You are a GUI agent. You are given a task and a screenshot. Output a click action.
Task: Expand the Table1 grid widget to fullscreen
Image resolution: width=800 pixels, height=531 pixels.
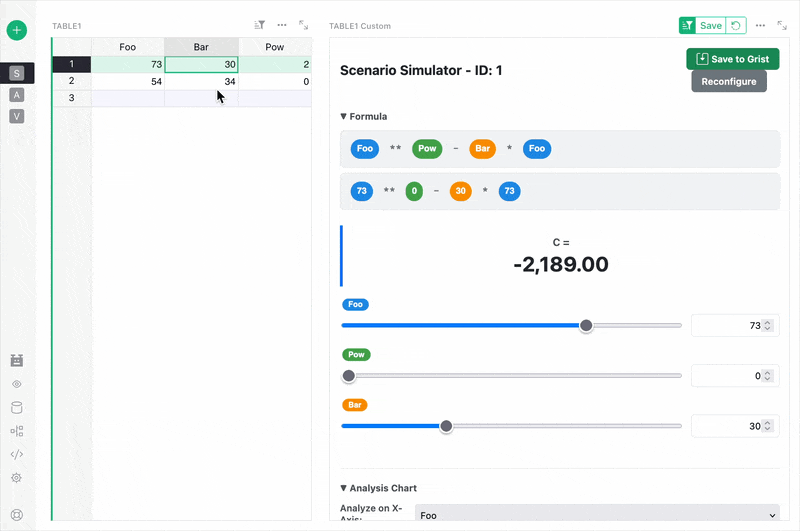point(304,25)
